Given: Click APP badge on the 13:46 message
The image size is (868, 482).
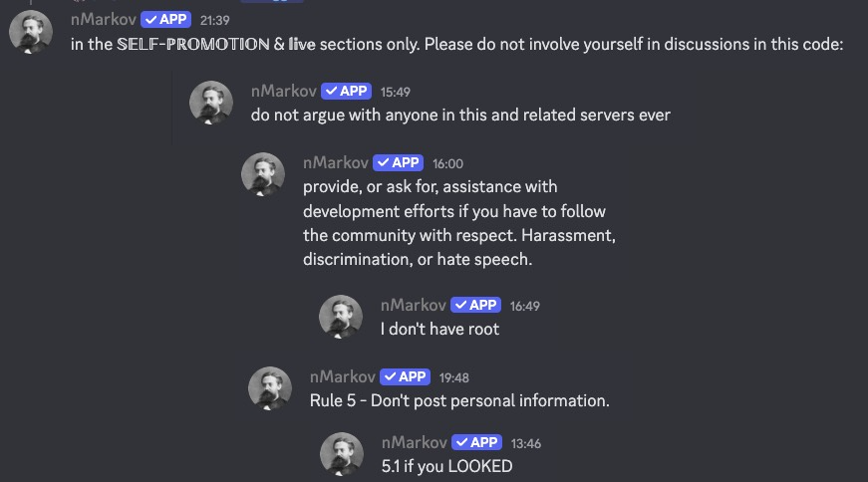Looking at the screenshot, I should click(477, 443).
